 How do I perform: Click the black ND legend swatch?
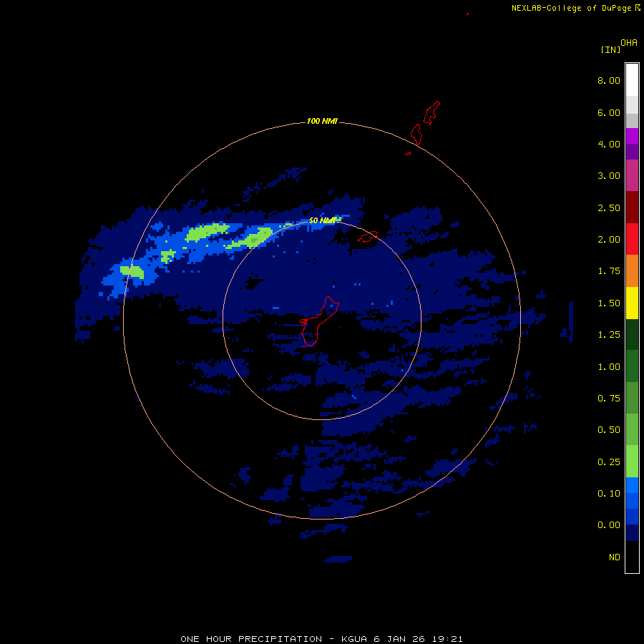(632, 557)
